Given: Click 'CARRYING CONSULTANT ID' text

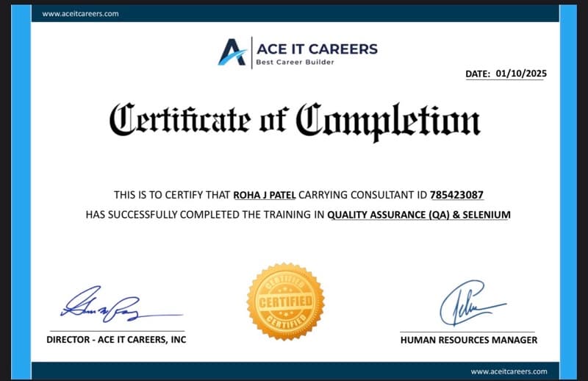Looking at the screenshot, I should (362, 195).
